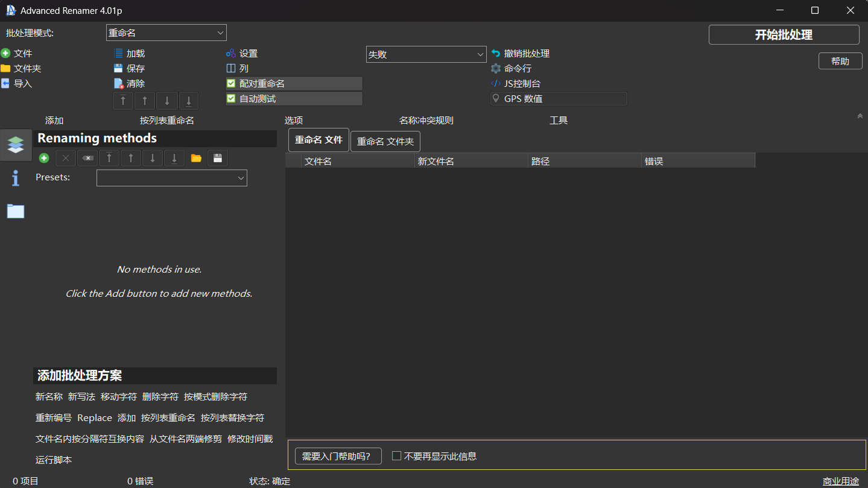Select the 重命名 文件 tab

coord(318,139)
